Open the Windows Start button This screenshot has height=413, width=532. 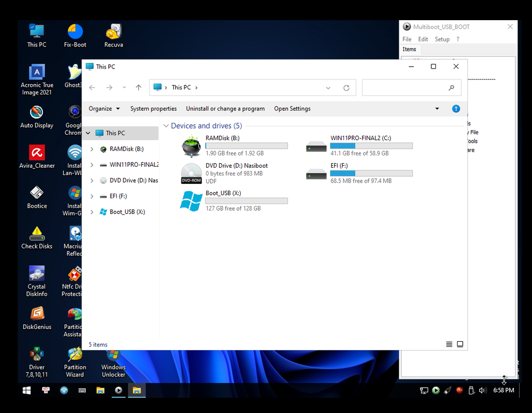pos(26,391)
